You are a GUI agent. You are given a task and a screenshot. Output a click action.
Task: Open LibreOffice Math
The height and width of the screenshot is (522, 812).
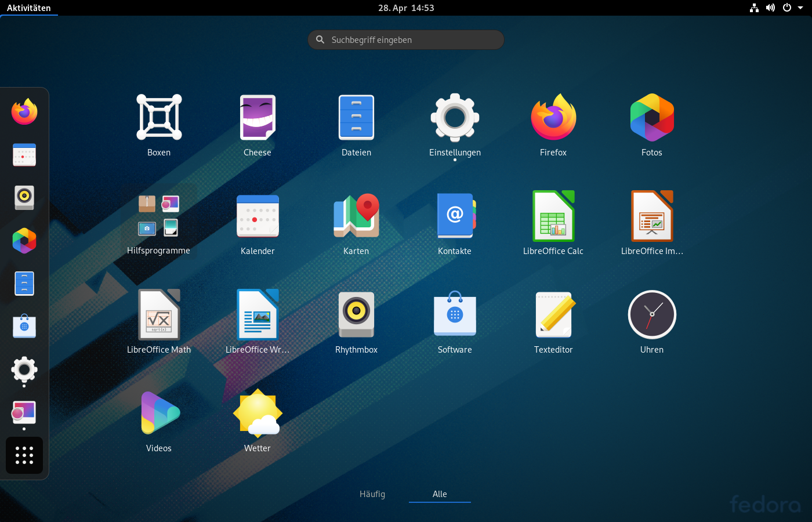point(158,314)
